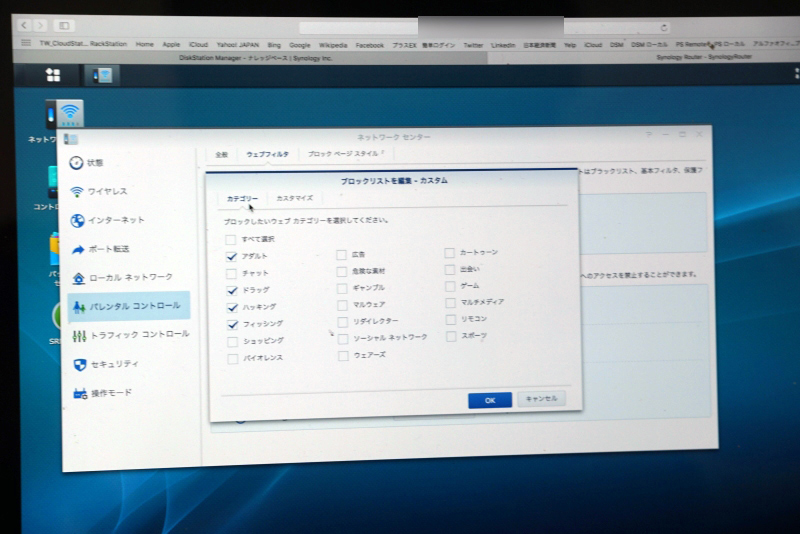Uncheck the ハッキング category
Viewport: 800px width, 534px height.
[232, 307]
